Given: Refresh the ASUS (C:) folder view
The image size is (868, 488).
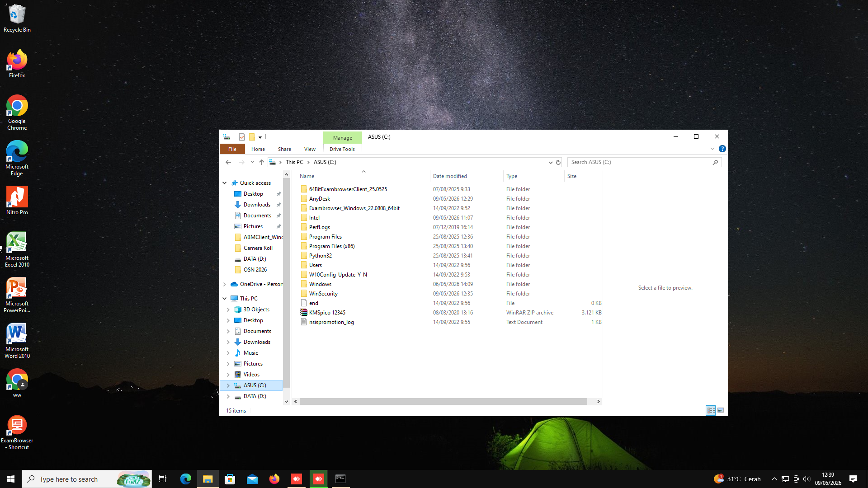Looking at the screenshot, I should tap(558, 162).
